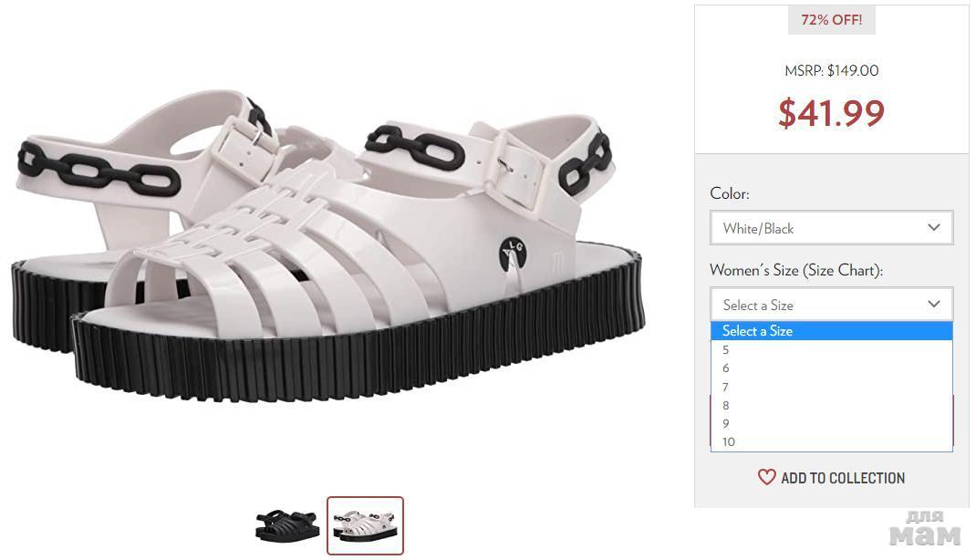Choose size 10 in the size list
Image resolution: width=976 pixels, height=560 pixels.
729,442
